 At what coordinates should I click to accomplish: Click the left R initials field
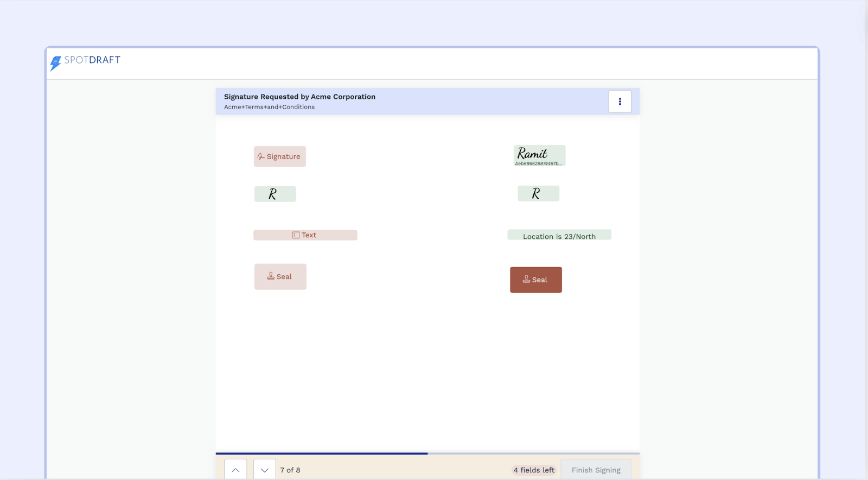tap(275, 194)
